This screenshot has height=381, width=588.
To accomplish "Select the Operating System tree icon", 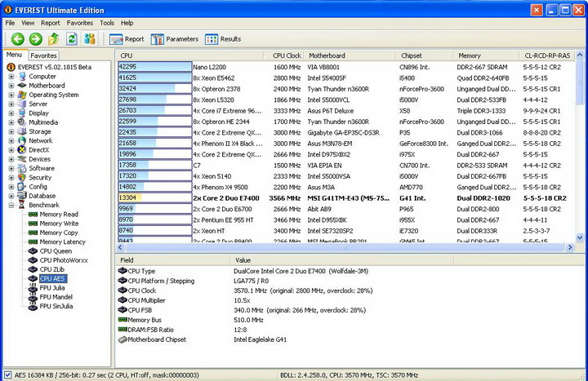I will point(22,95).
